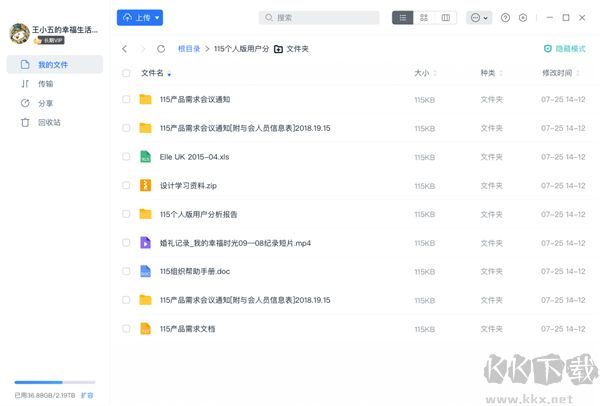Open the 我的文件 sidebar section
This screenshot has height=406, width=600.
[x=55, y=64]
